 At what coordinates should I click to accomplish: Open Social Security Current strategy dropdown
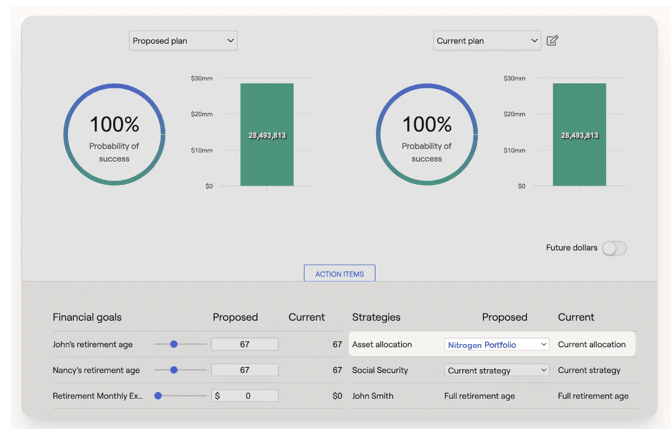pyautogui.click(x=497, y=371)
